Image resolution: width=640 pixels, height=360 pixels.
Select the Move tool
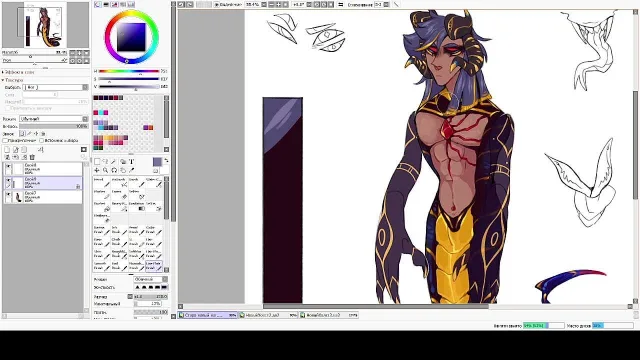pos(97,170)
